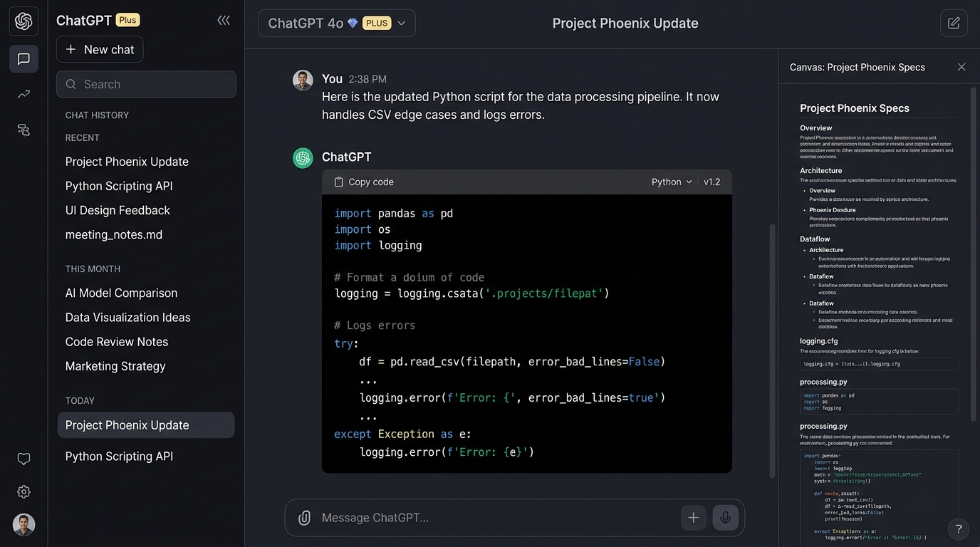The image size is (980, 547).
Task: Click the Copy code clipboard icon
Action: tap(339, 182)
